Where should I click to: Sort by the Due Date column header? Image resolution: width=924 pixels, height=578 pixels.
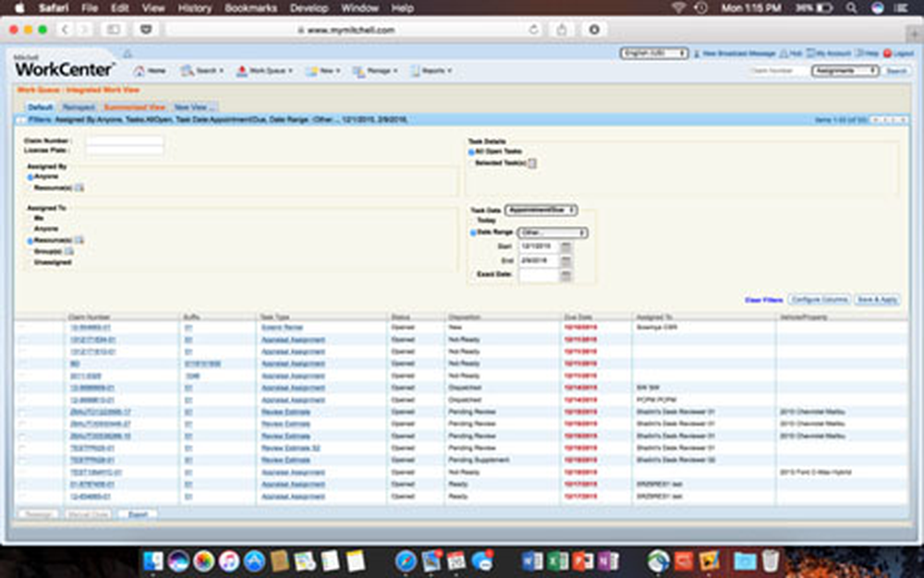[577, 318]
